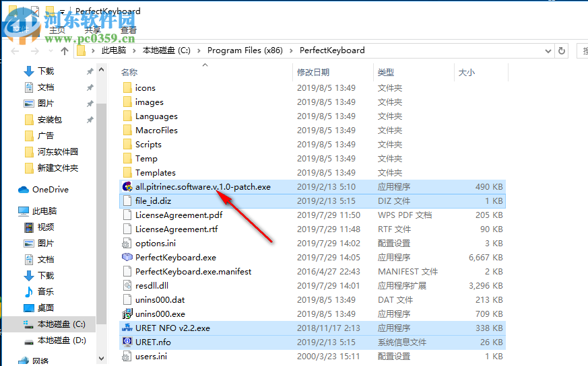
Task: Open the 新建文件夹 quick access folder
Action: coord(57,168)
